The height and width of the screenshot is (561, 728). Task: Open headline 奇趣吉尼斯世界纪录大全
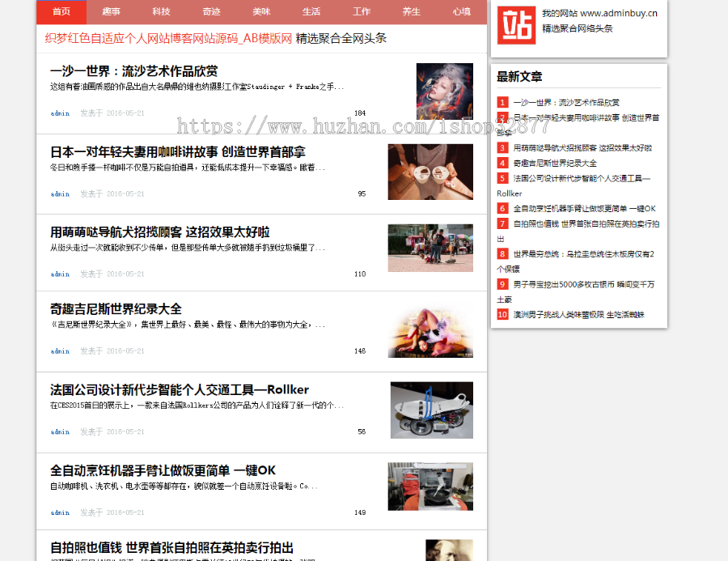click(116, 309)
